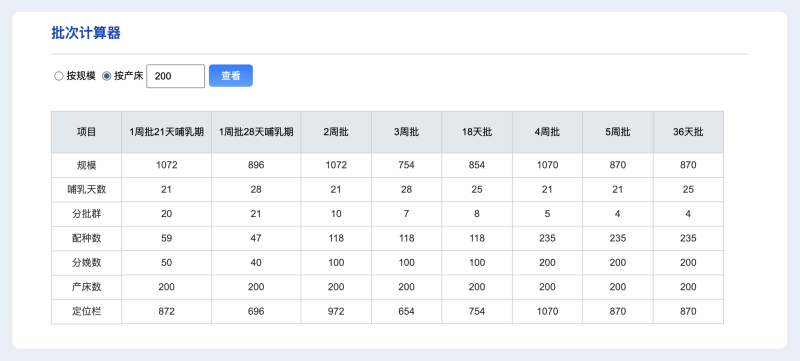Click 定位栏 value 1070 under 4周批

click(547, 312)
